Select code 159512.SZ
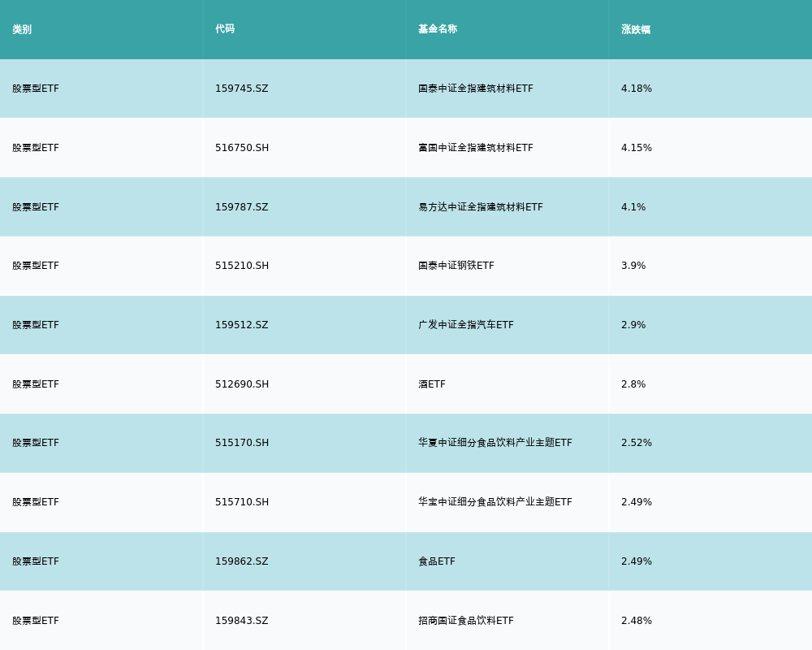The image size is (812, 650). (242, 325)
